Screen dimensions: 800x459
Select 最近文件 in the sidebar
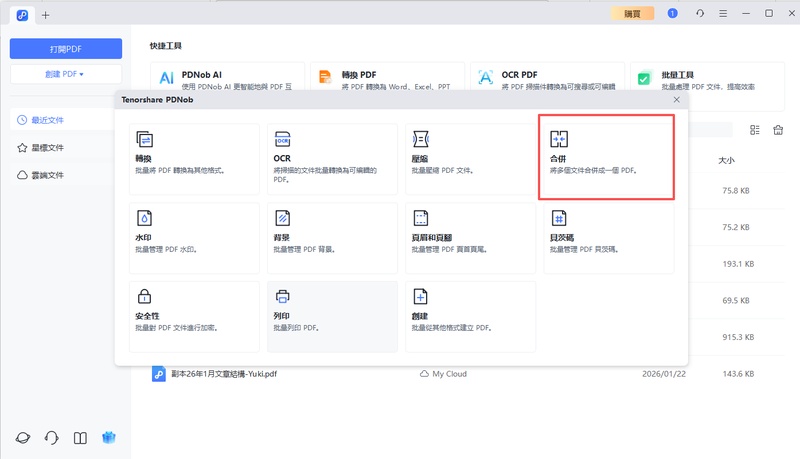click(x=46, y=120)
